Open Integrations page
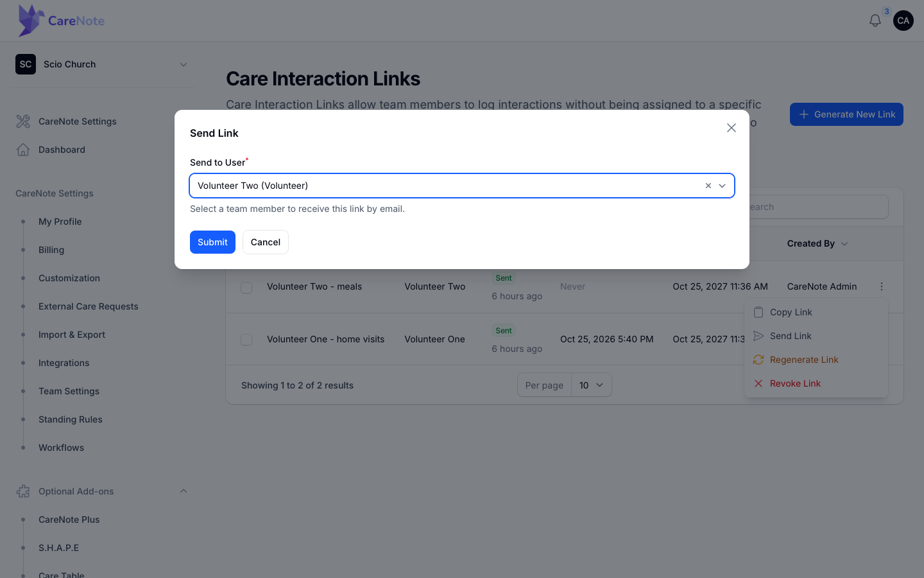 [x=64, y=363]
